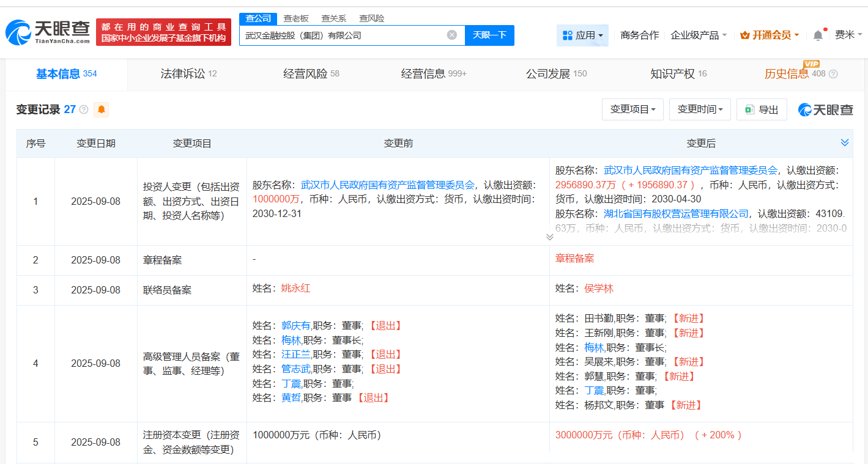Select the 查老板 search tab

[x=296, y=18]
